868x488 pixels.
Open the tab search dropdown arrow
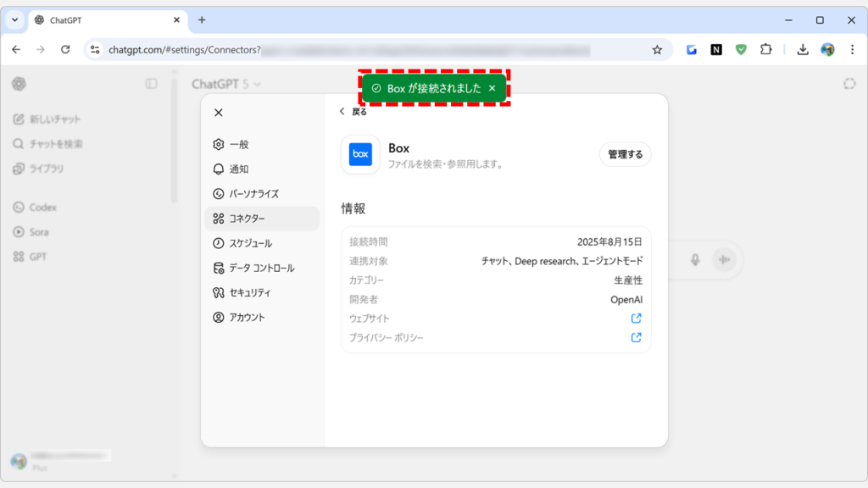pyautogui.click(x=15, y=20)
